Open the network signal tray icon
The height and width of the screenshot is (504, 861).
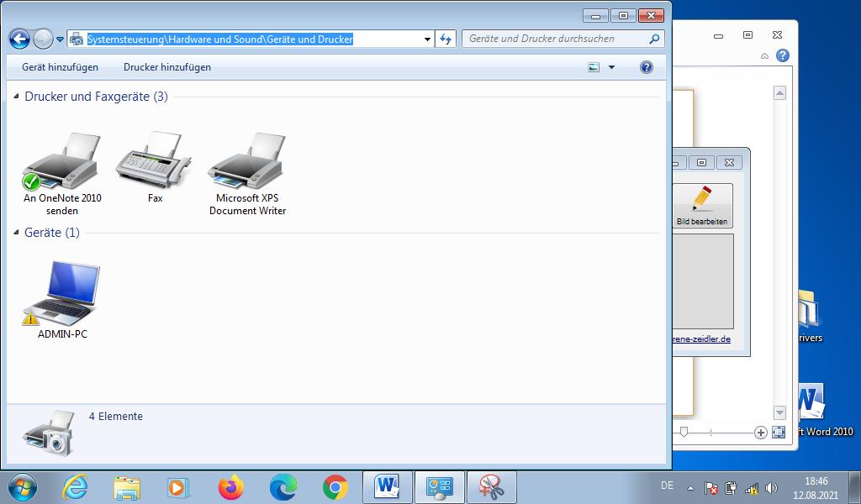tap(751, 487)
